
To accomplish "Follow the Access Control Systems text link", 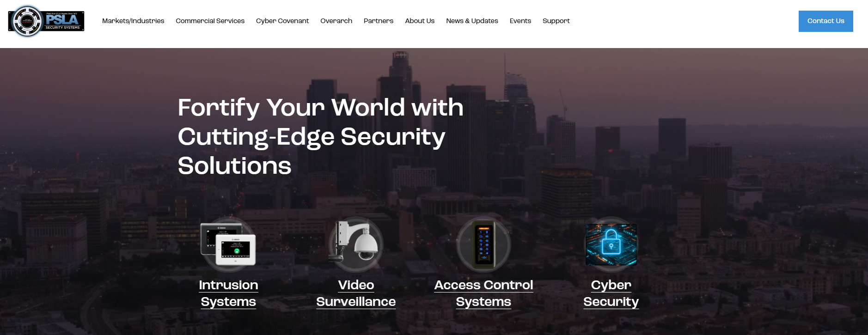I will (x=483, y=293).
